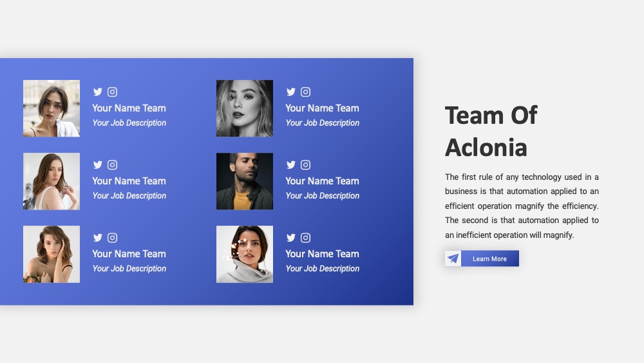
Task: Open Twitter icon beside woman in white tank top
Action: click(98, 165)
